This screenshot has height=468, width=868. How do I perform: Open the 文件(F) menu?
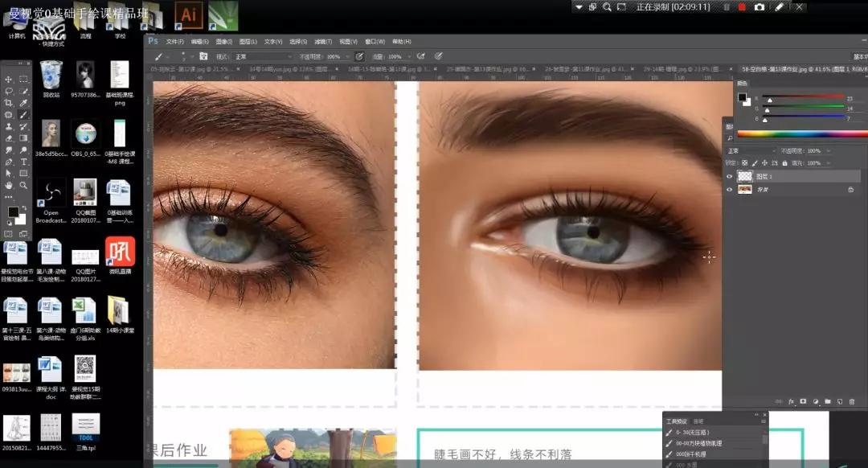175,42
